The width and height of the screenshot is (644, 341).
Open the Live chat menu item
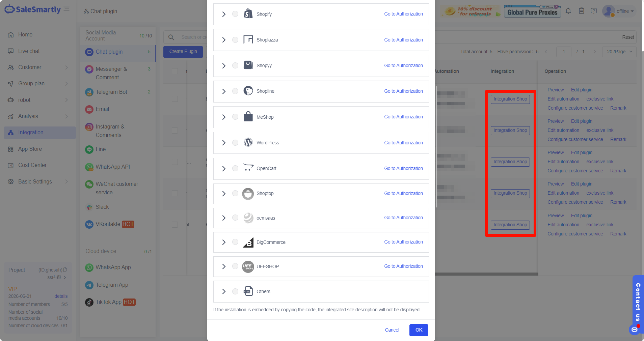[x=29, y=51]
